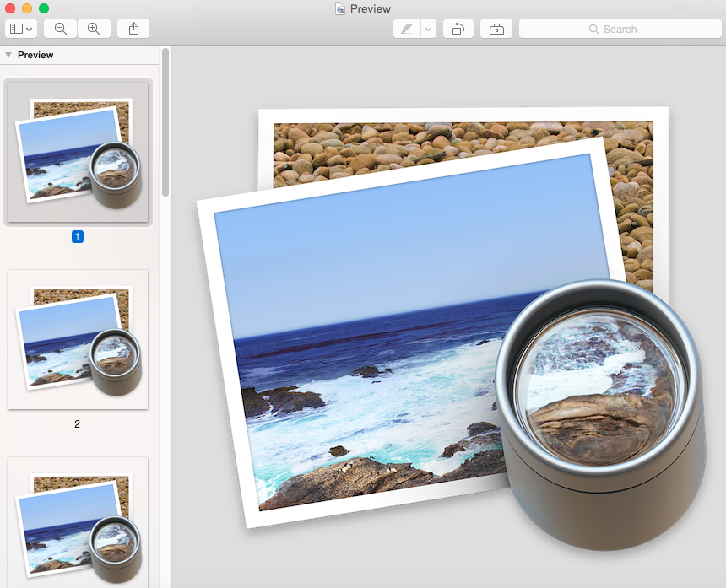Click the document proxy icon in title bar
Viewport: 726px width, 588px height.
pos(339,8)
